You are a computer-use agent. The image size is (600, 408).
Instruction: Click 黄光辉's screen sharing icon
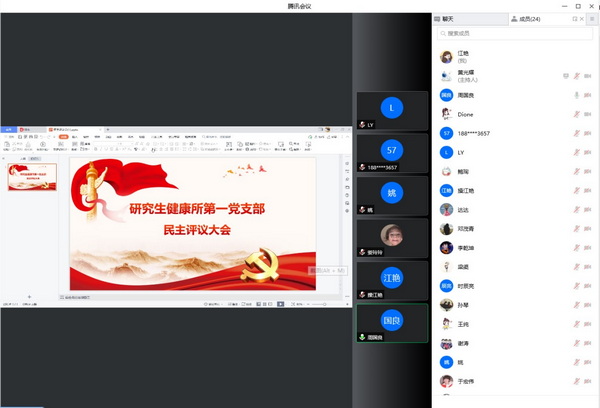click(565, 76)
